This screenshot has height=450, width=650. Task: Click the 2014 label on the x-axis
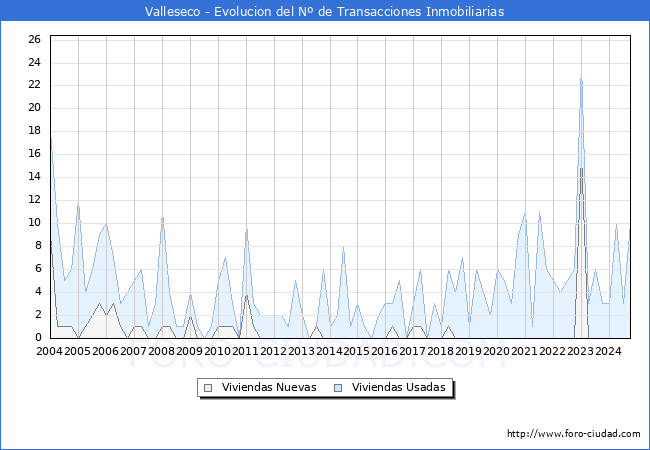click(329, 351)
